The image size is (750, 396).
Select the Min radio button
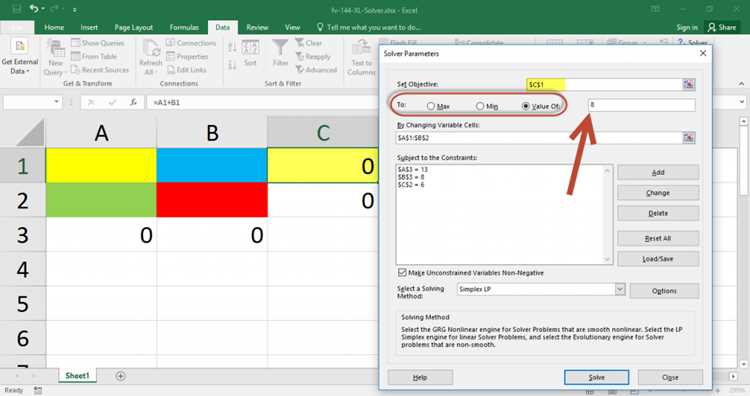click(x=479, y=106)
